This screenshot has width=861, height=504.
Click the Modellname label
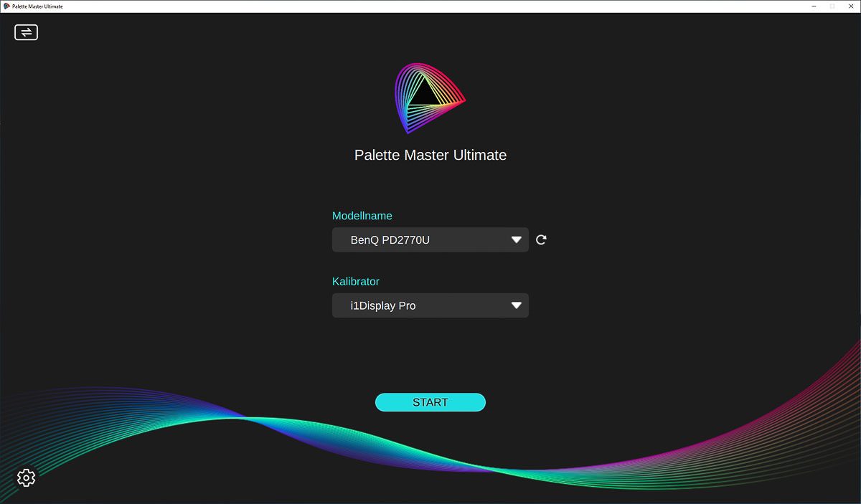[x=362, y=216]
